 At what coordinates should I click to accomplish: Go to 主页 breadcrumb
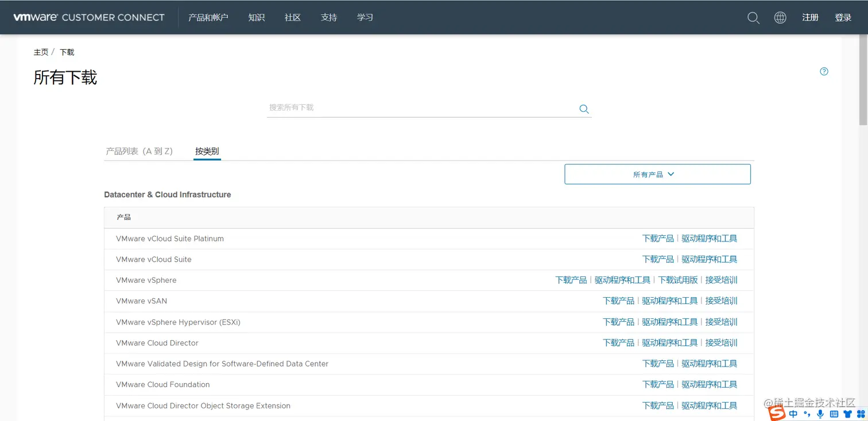click(x=41, y=52)
